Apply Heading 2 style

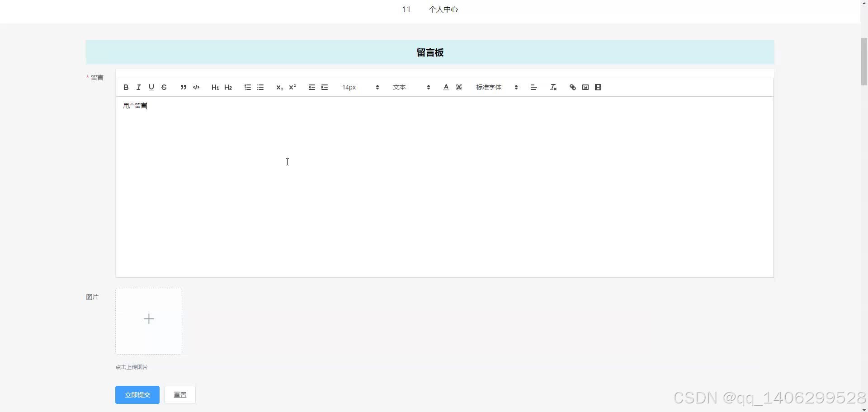pos(228,87)
